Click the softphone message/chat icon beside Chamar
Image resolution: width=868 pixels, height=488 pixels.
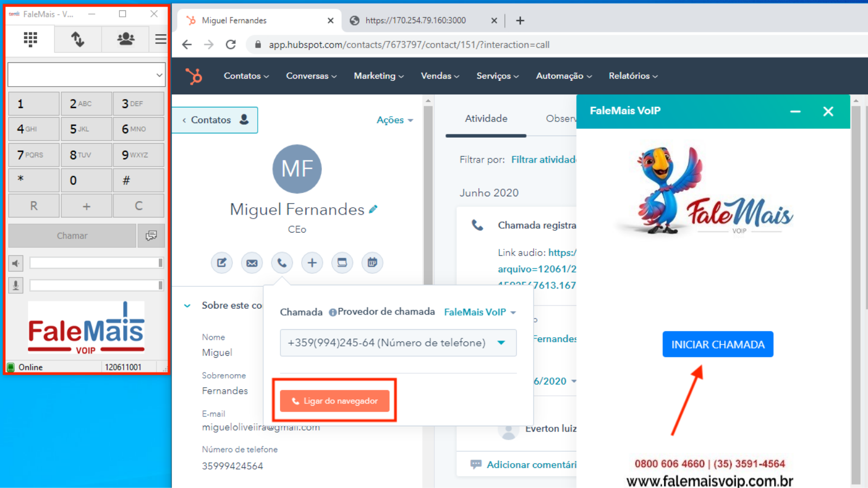[x=151, y=236]
